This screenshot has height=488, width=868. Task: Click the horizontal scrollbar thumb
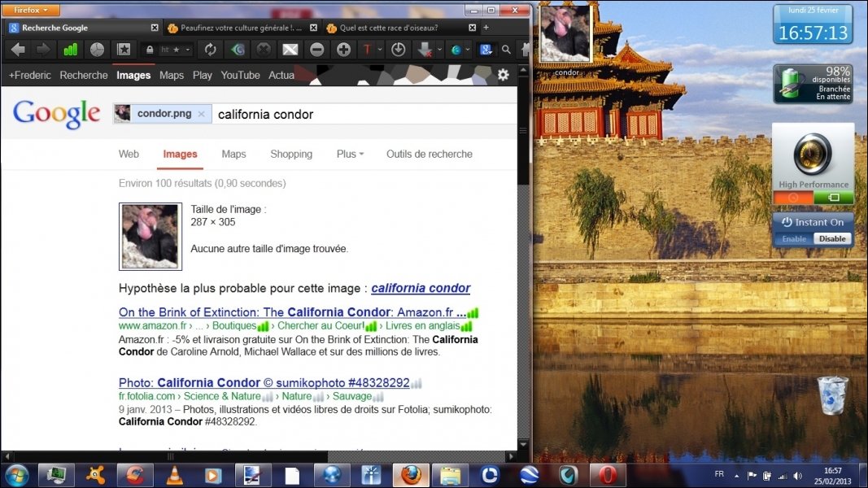[x=170, y=456]
